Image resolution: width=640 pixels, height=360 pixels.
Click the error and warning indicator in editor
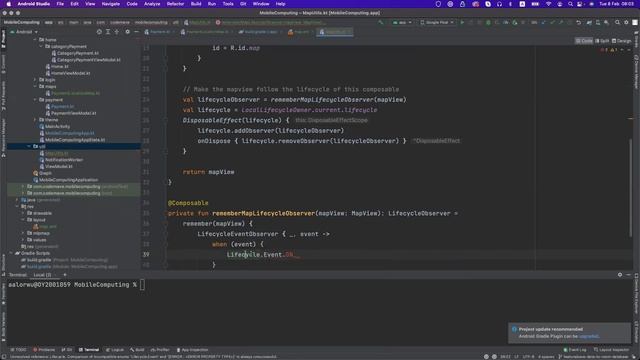tap(609, 50)
